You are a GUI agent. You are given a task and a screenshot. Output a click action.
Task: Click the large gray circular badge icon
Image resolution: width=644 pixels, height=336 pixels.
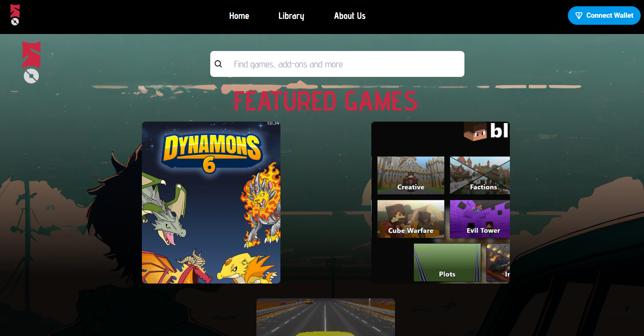pyautogui.click(x=31, y=76)
